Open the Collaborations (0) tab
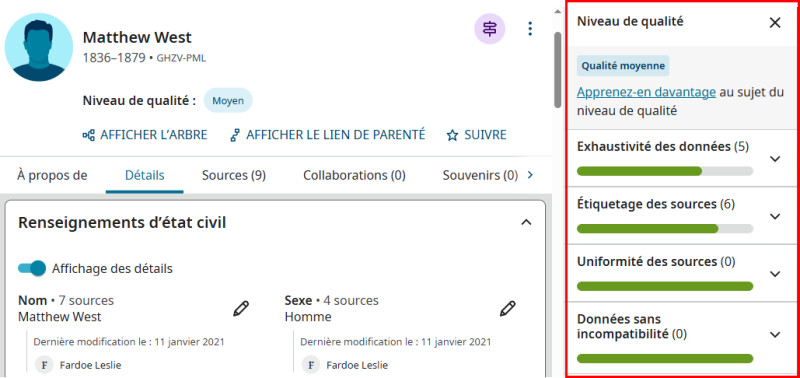Image resolution: width=800 pixels, height=378 pixels. (354, 175)
